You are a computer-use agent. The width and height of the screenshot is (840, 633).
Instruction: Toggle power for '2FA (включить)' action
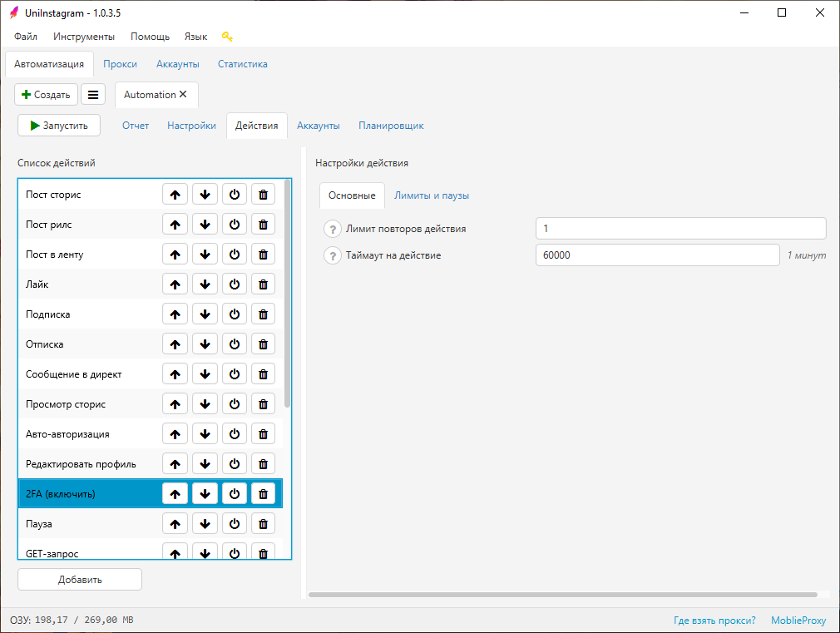tap(235, 494)
